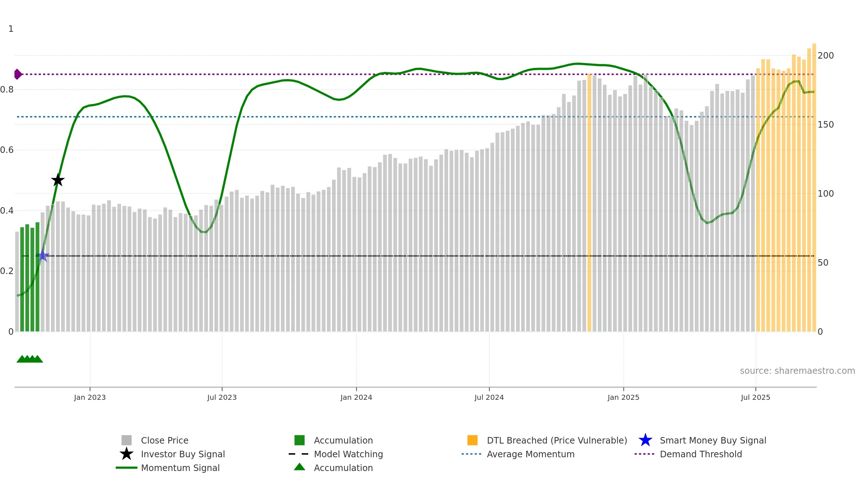Image resolution: width=868 pixels, height=488 pixels.
Task: Click the green accumulation triangles below the chart
Action: (30, 359)
